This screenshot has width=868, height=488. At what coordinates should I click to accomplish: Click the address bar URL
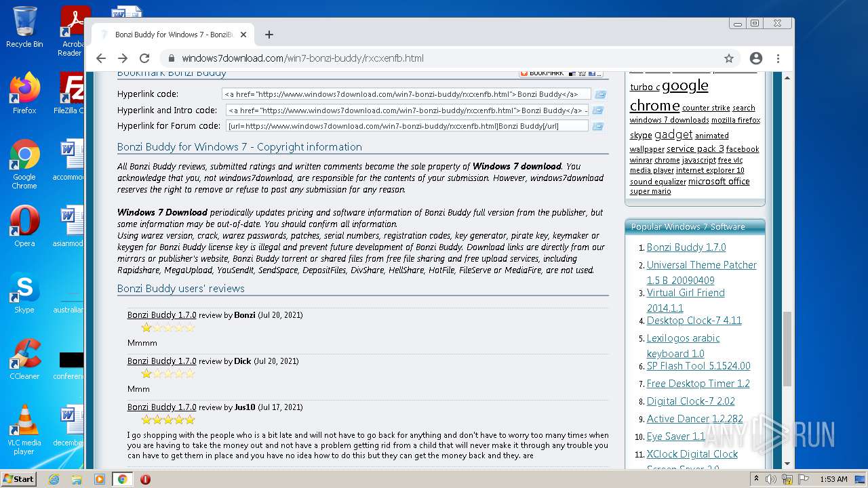click(x=302, y=58)
